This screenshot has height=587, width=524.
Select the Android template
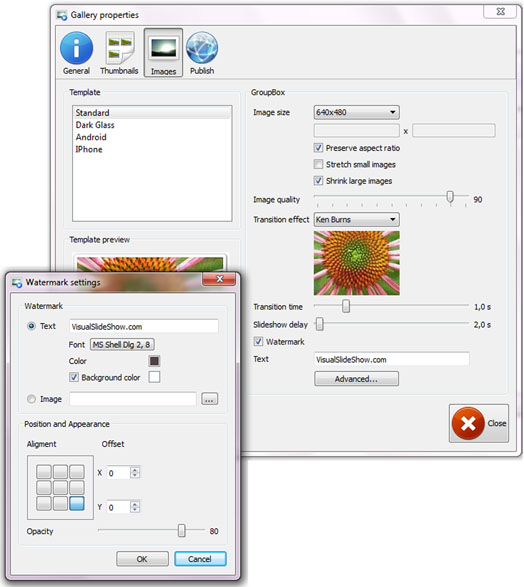[152, 137]
